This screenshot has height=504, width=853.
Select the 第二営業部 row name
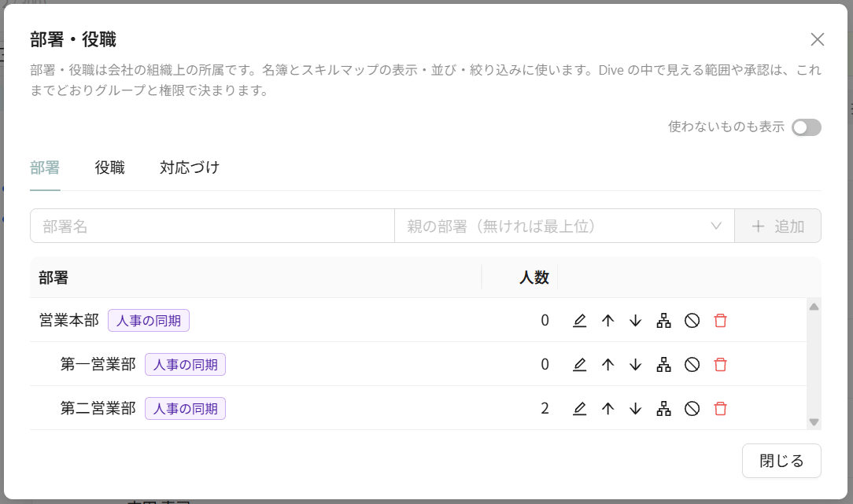coord(98,408)
